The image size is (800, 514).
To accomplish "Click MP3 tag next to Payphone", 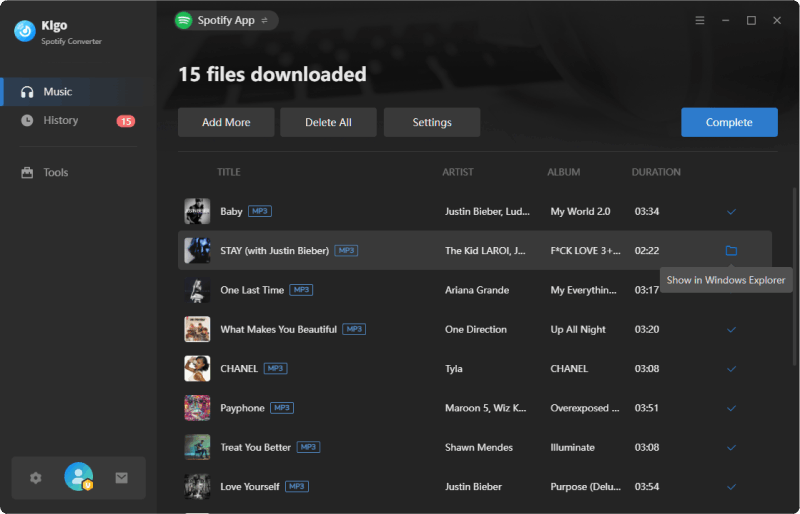I will (282, 408).
